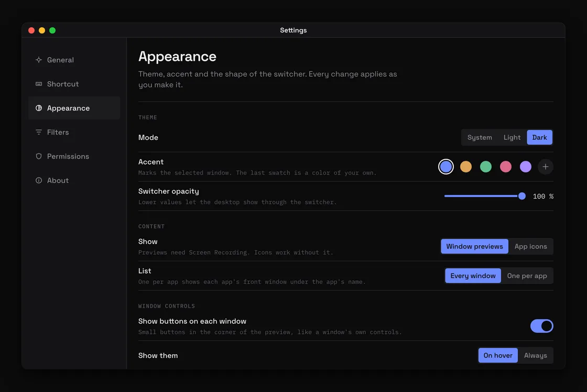Click the Permissions shield icon in sidebar
587x392 pixels.
pyautogui.click(x=39, y=156)
